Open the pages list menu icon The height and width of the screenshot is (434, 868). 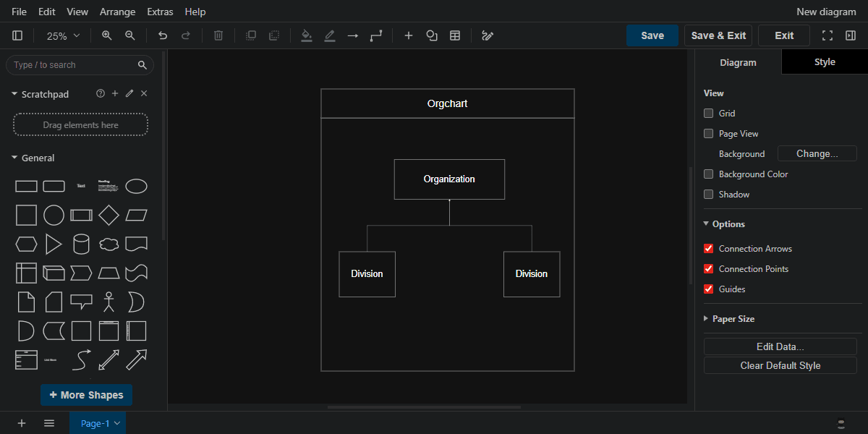click(49, 423)
